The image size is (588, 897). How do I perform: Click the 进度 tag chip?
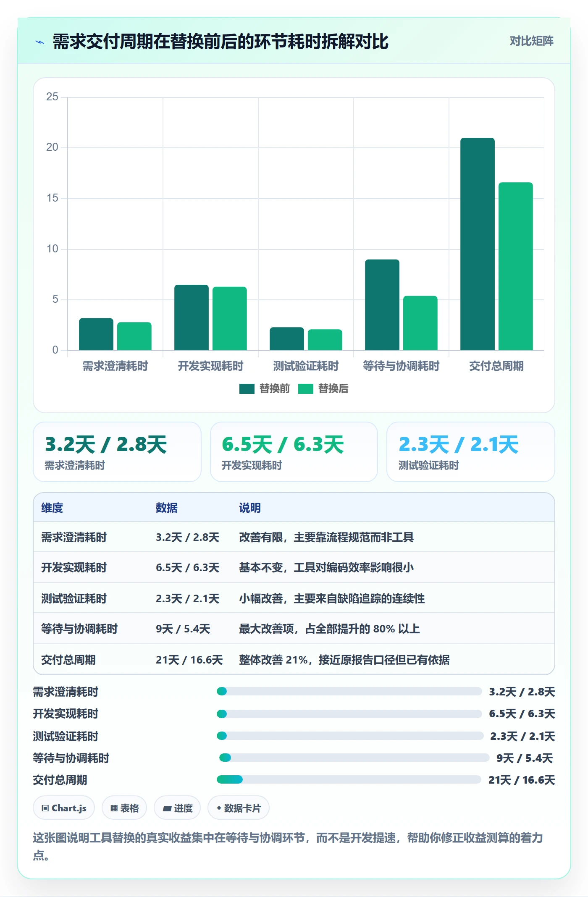click(x=177, y=808)
